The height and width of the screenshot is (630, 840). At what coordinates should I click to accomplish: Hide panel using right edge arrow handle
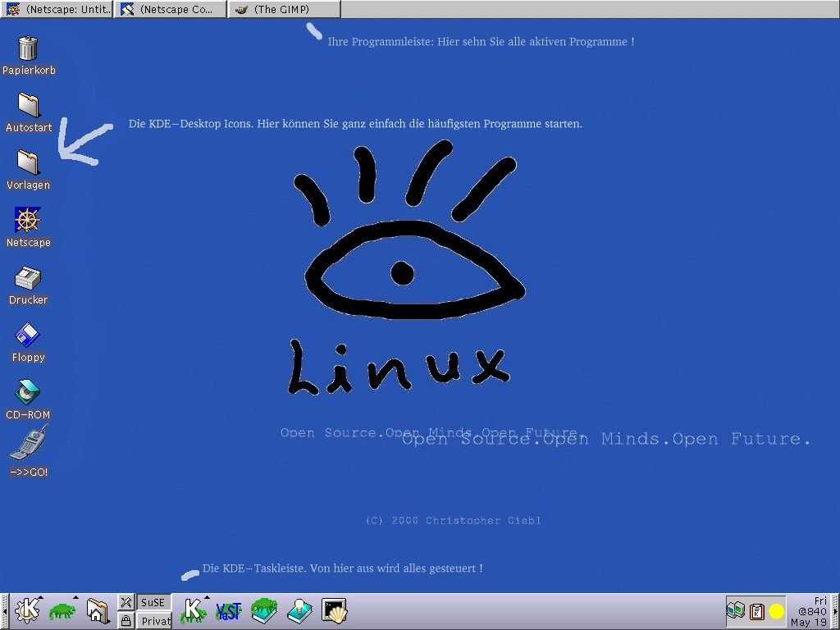pyautogui.click(x=836, y=611)
